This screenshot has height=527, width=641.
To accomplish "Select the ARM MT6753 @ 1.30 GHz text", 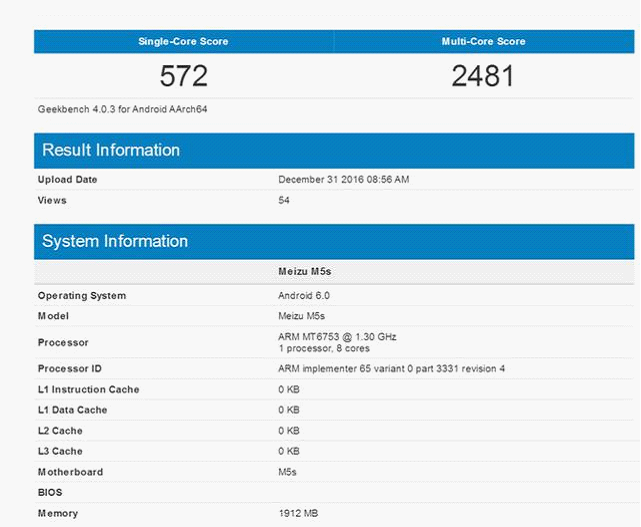I will [337, 337].
